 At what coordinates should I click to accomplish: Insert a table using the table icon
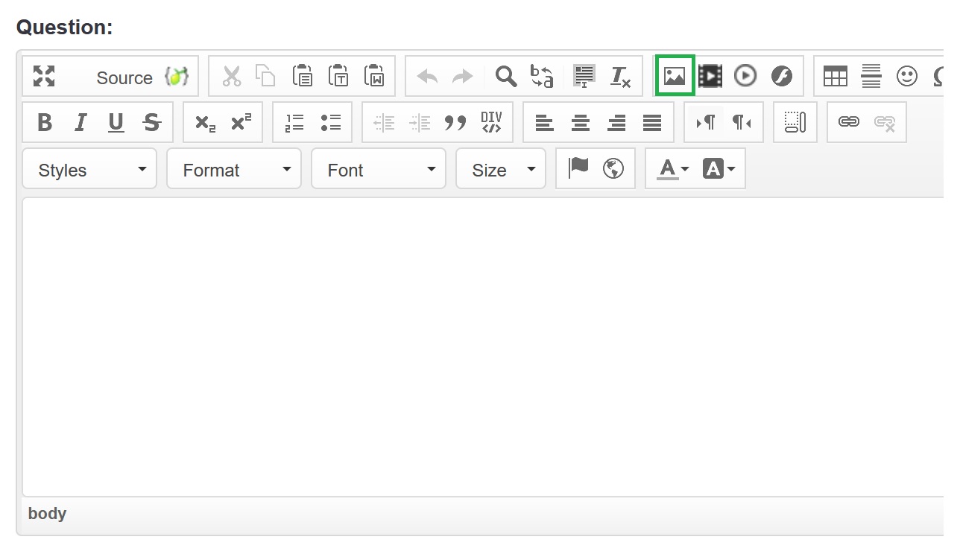(835, 76)
